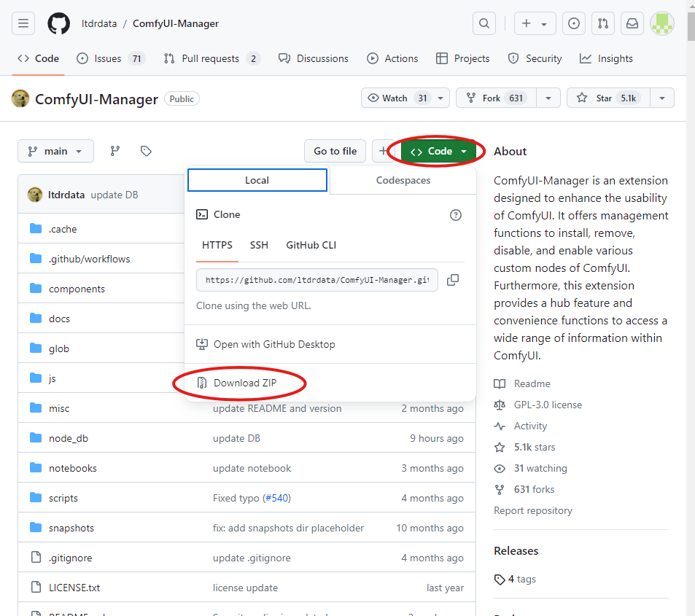
Task: Open the ComfyUI-Manager breadcrumb link
Action: (176, 23)
